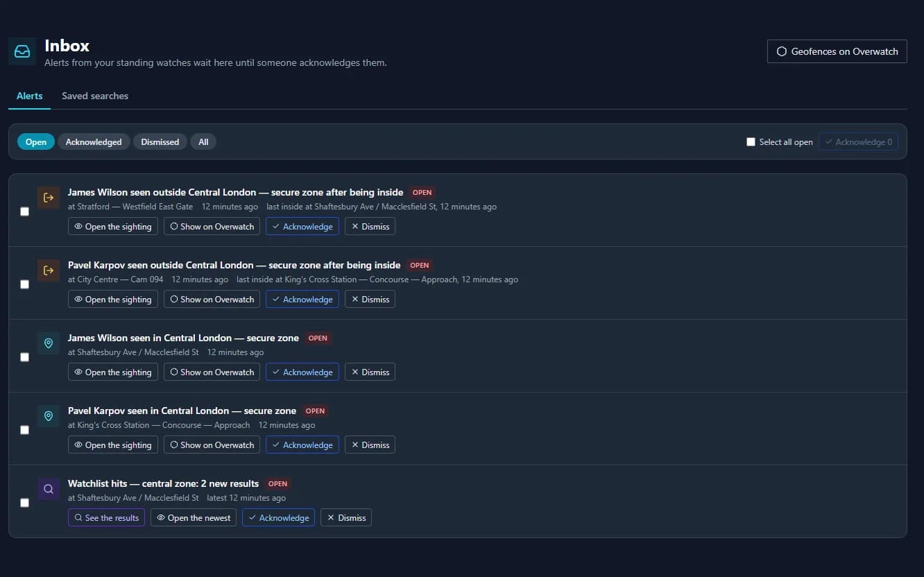Viewport: 924px width, 577px height.
Task: Show James Wilson seen in zone on Overwatch
Action: tap(212, 372)
